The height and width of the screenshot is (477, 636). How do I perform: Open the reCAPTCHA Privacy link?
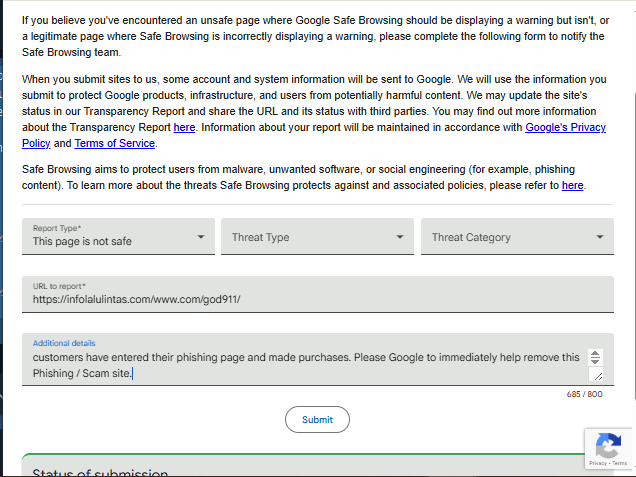click(597, 463)
